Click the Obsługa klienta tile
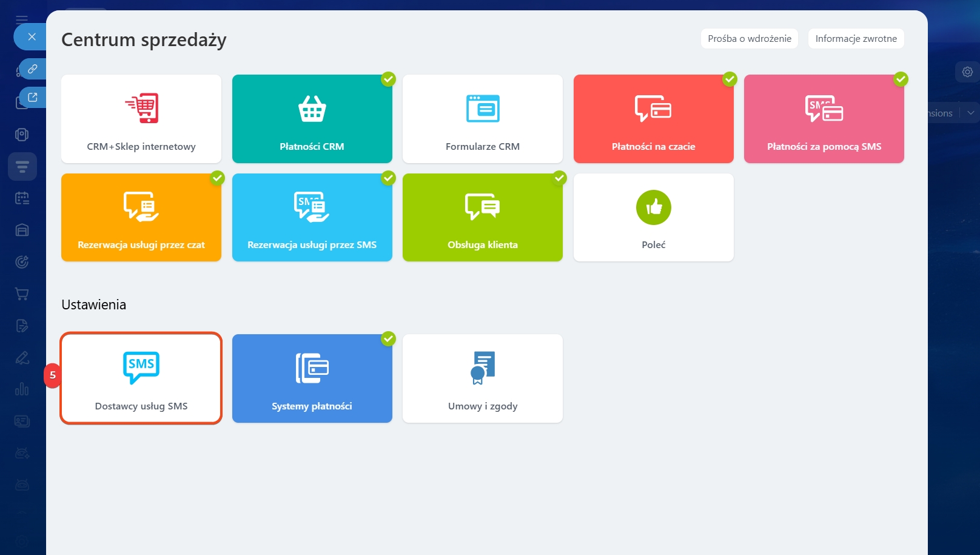Image resolution: width=980 pixels, height=555 pixels. pyautogui.click(x=482, y=218)
